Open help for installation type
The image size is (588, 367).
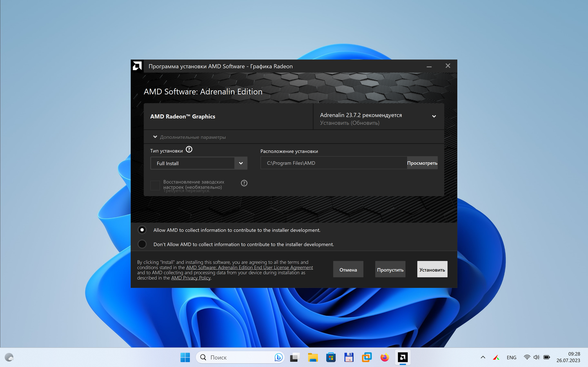[189, 149]
